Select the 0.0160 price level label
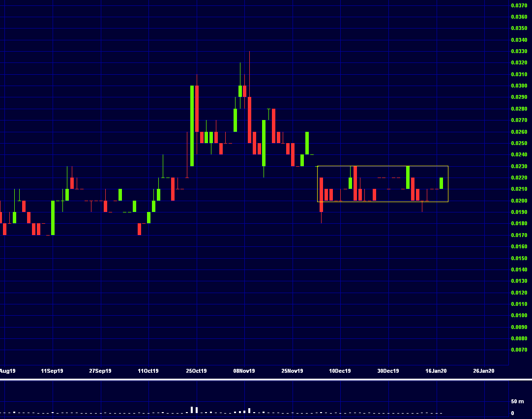Image resolution: width=532 pixels, height=419 pixels. coord(519,247)
